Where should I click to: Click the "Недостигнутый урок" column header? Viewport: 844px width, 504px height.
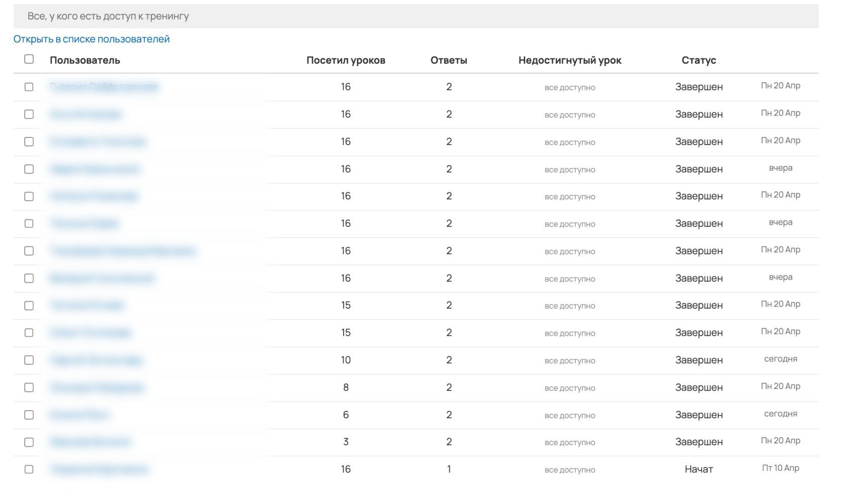570,60
